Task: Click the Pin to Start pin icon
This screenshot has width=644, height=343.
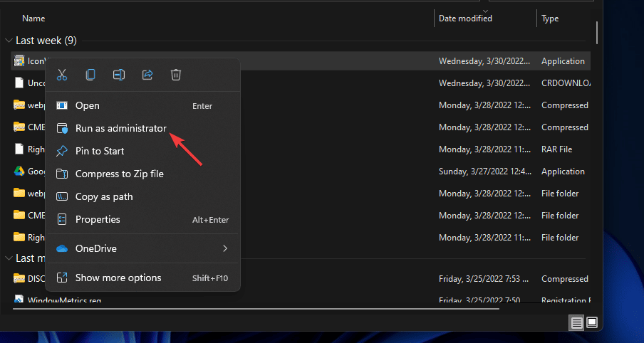Action: (x=61, y=151)
